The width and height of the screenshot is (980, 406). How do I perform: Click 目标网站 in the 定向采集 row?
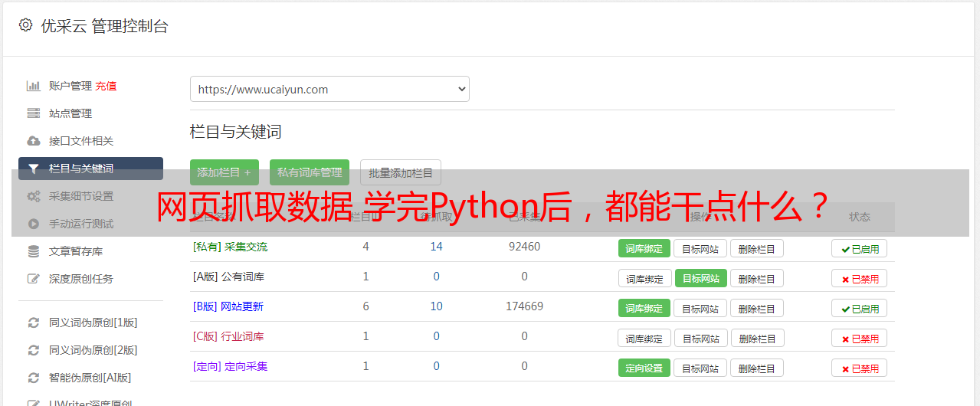(x=700, y=368)
